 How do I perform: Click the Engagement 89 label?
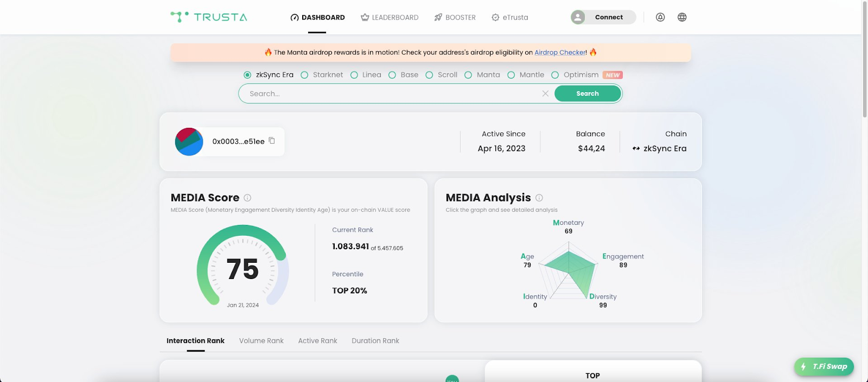click(x=623, y=261)
